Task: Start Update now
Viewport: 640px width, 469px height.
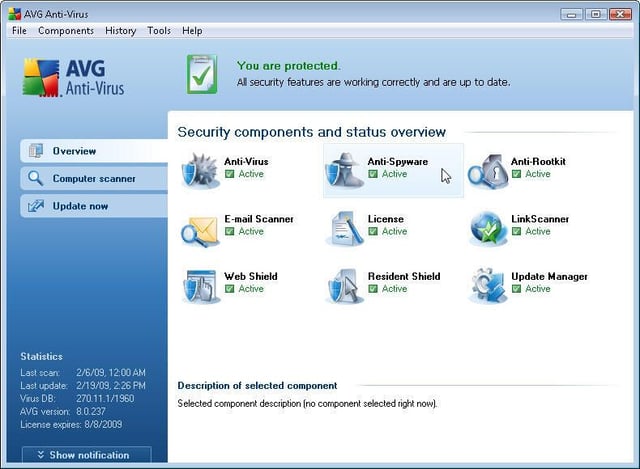Action: (94, 206)
